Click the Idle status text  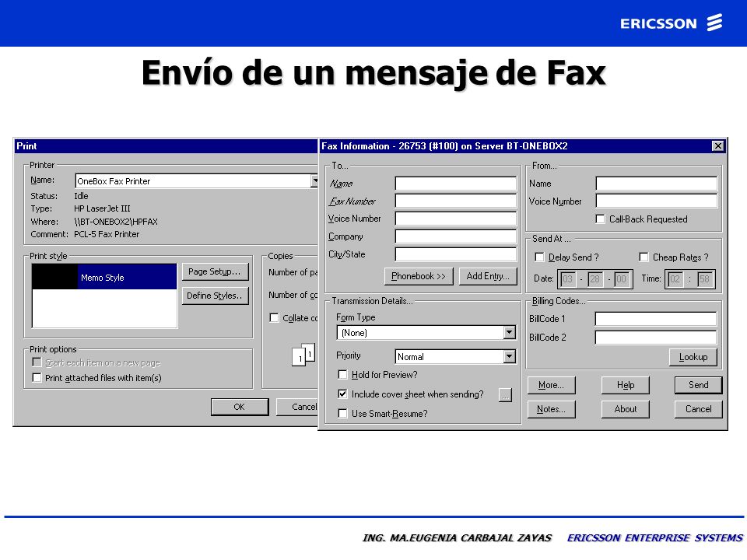[81, 196]
